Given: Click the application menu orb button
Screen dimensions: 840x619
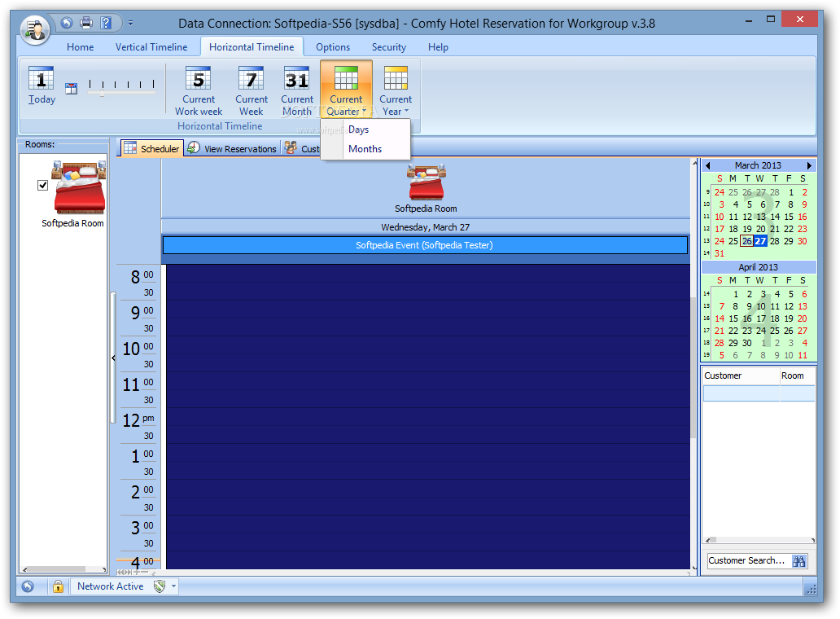Looking at the screenshot, I should coord(35,29).
